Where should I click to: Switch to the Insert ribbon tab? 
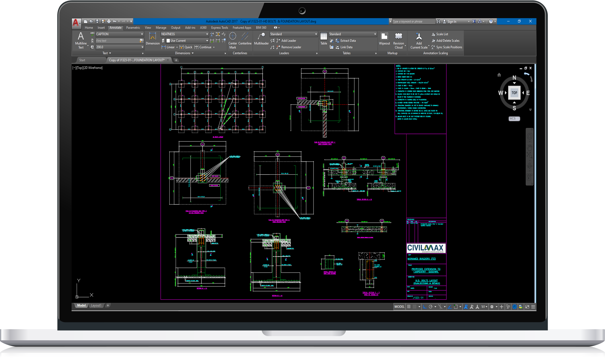101,28
